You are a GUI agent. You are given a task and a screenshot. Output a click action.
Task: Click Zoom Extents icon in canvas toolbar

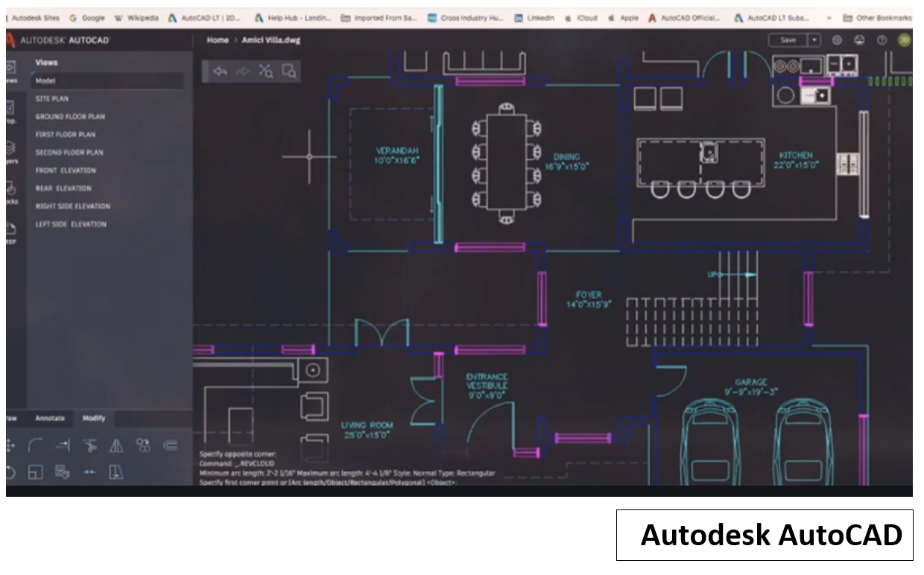pyautogui.click(x=266, y=72)
